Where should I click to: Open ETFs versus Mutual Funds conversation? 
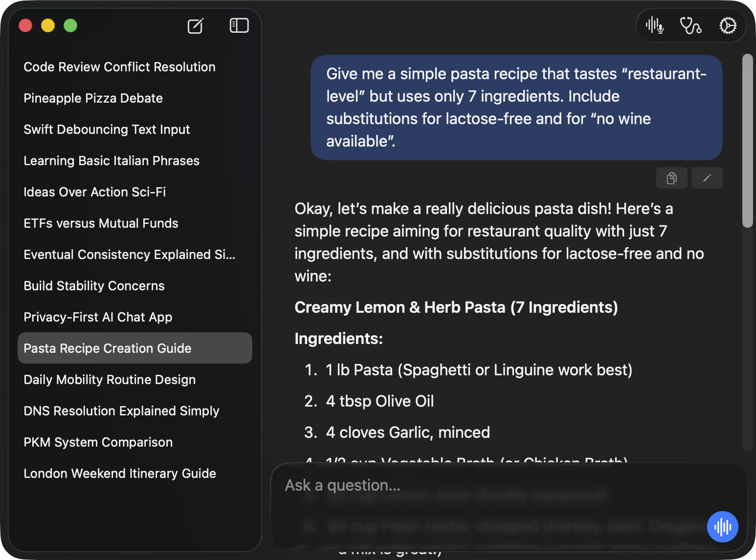coord(101,223)
